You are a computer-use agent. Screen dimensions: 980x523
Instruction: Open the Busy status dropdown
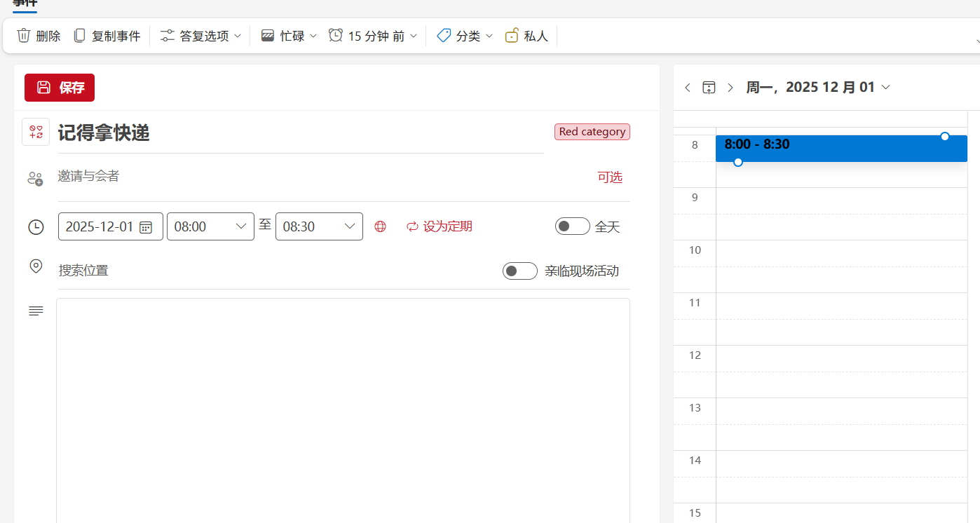pos(289,36)
